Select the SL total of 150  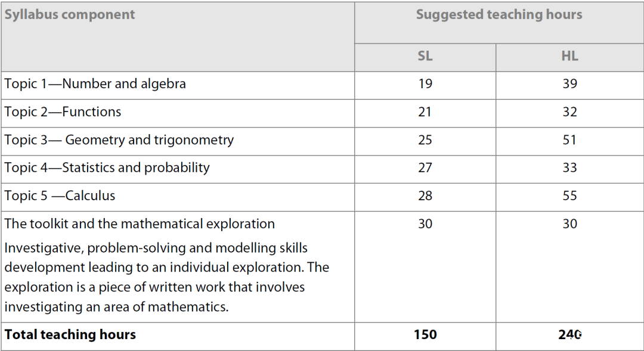(425, 334)
